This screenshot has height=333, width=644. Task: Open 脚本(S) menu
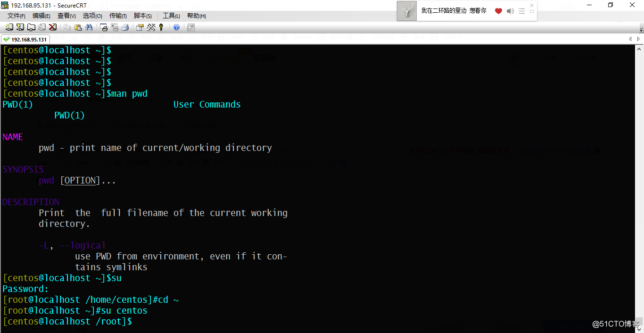point(143,16)
